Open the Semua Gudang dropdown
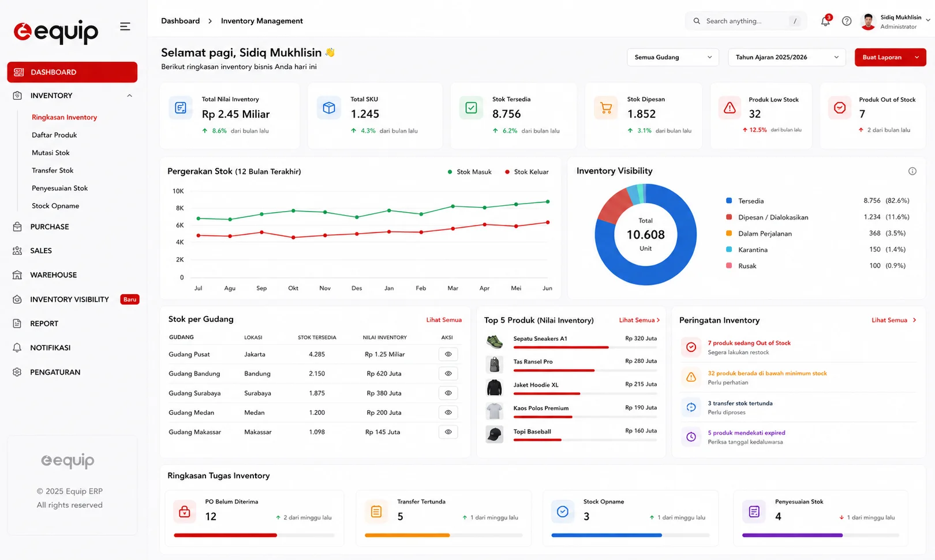Image resolution: width=935 pixels, height=560 pixels. click(673, 57)
